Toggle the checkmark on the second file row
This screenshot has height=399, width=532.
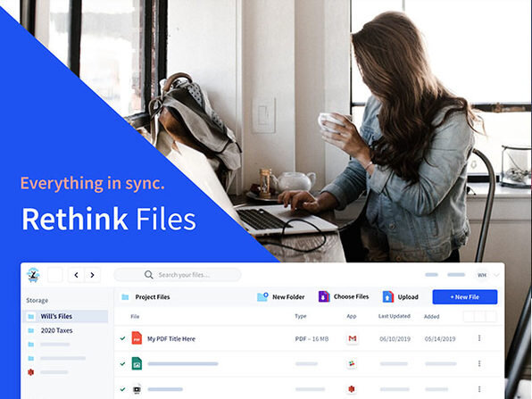(123, 363)
